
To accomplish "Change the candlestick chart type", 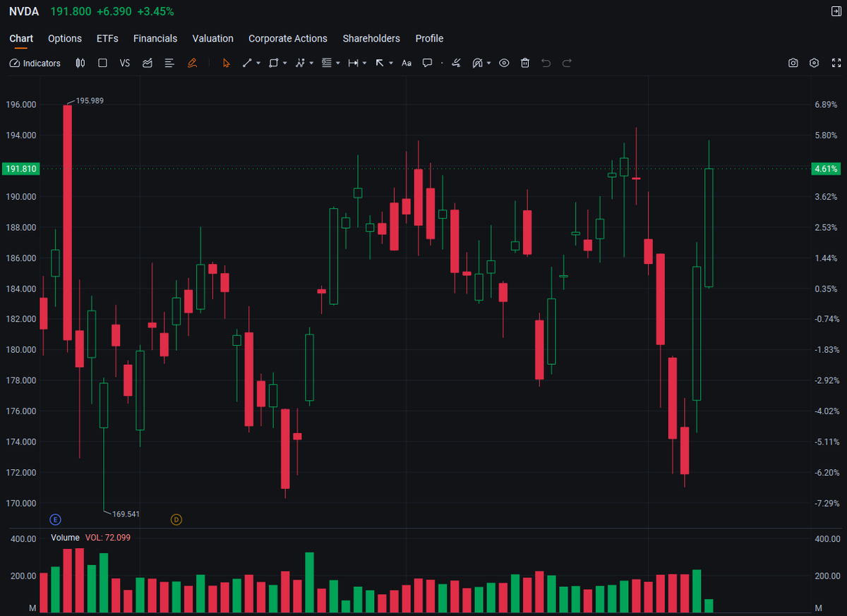I will pos(80,63).
